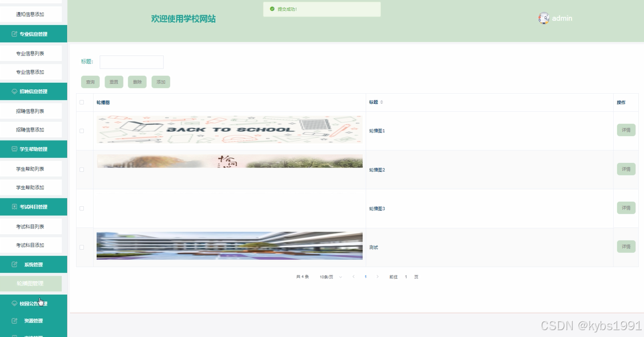Image resolution: width=644 pixels, height=337 pixels.
Task: Open 详情 for 轮播图2 row
Action: 626,169
